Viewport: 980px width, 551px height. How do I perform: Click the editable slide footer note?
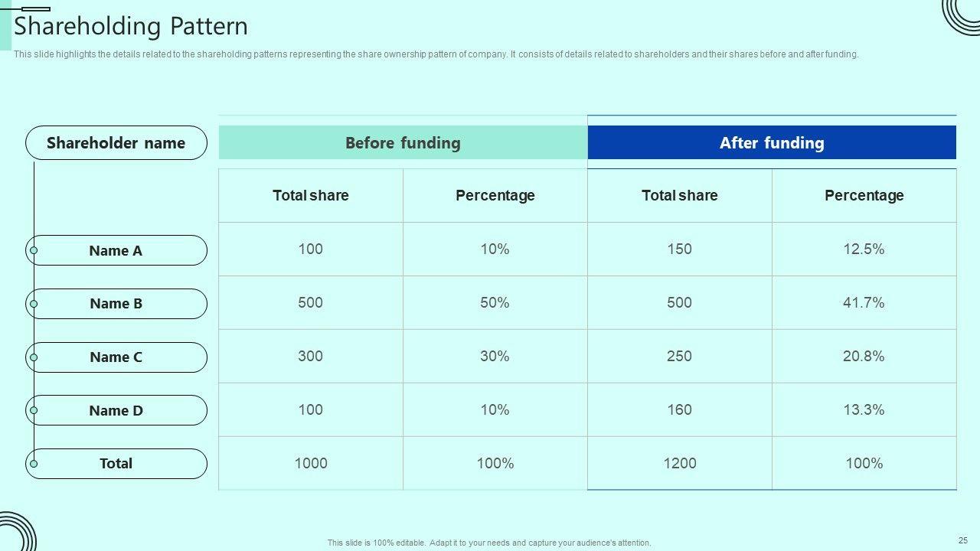[489, 543]
